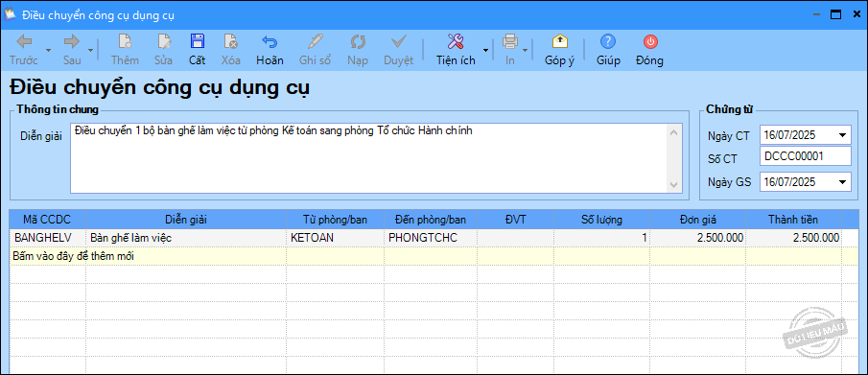Click the Diễn giải scrollbar down arrow
Viewport: 868px width, 375px height.
673,185
